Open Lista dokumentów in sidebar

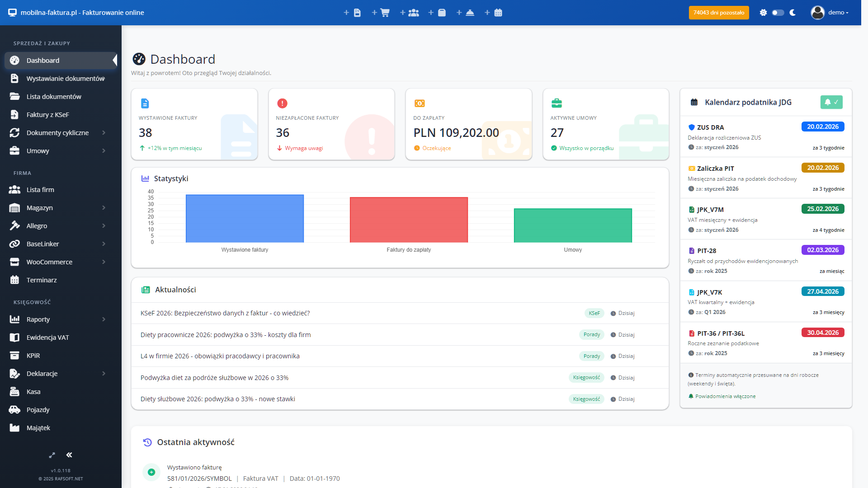[x=54, y=97]
